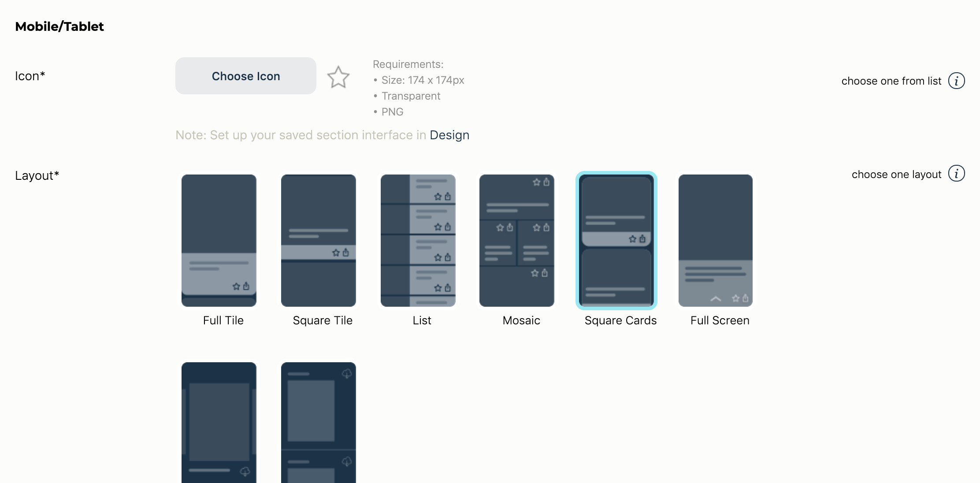
Task: Click the Icon* field label
Action: (30, 76)
